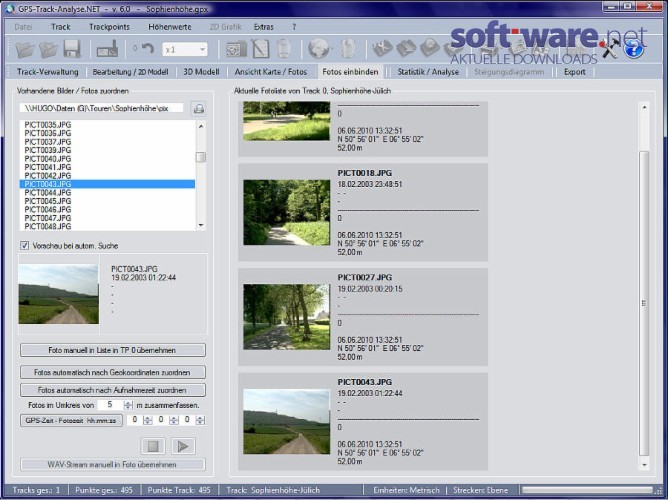
Task: Select PICT0047.JPG in the file list
Action: tap(107, 218)
